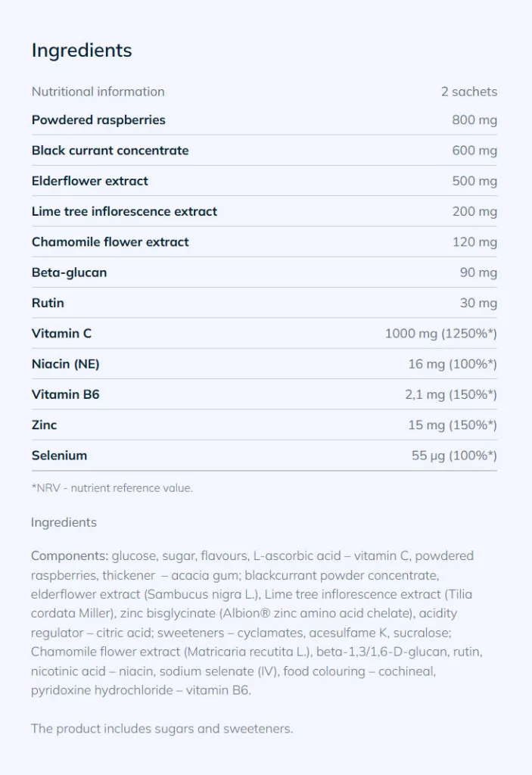Select the Powdered raspberries row label

[98, 120]
